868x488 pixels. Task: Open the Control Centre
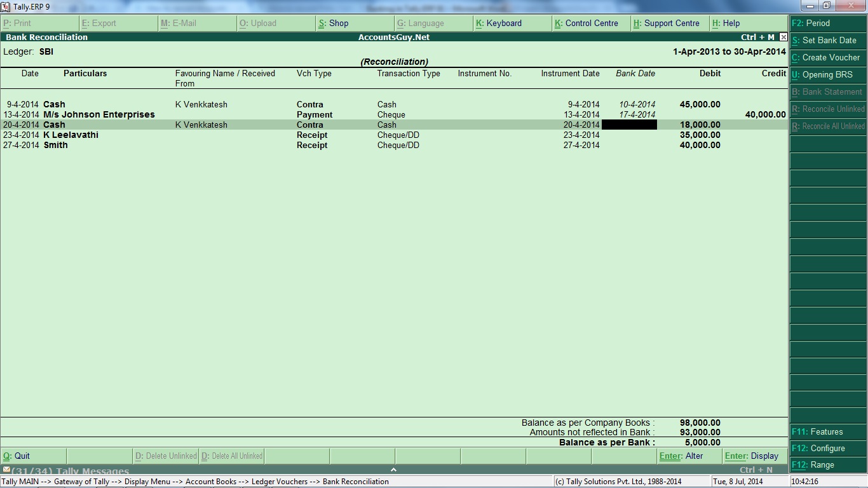(x=591, y=24)
